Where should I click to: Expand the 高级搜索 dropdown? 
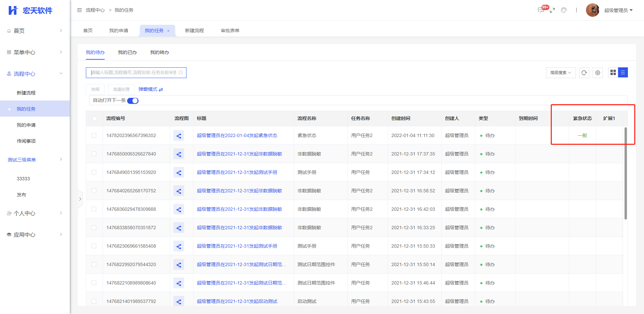560,73
